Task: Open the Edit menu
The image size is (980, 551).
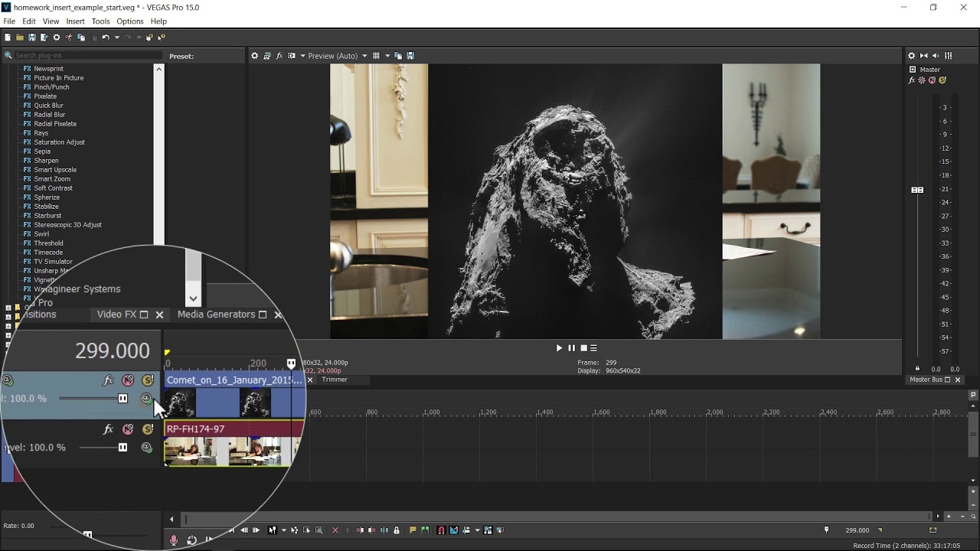Action: coord(29,21)
